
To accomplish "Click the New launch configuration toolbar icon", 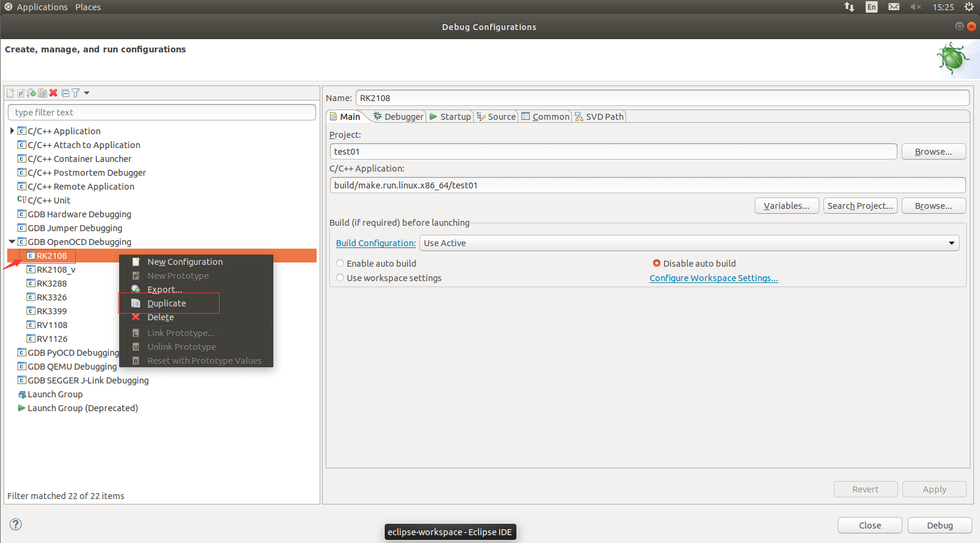I will pyautogui.click(x=10, y=93).
